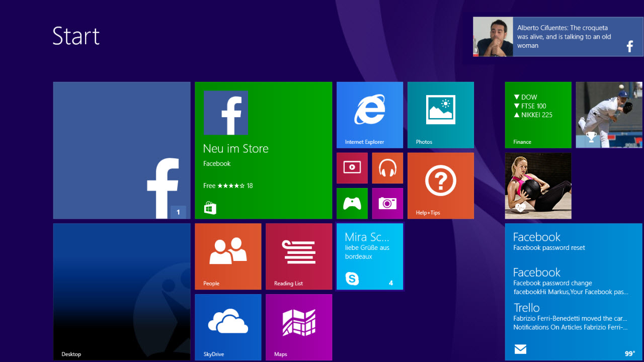Click the "Free" star rating on Store tile
This screenshot has height=362, width=644.
pyautogui.click(x=228, y=186)
